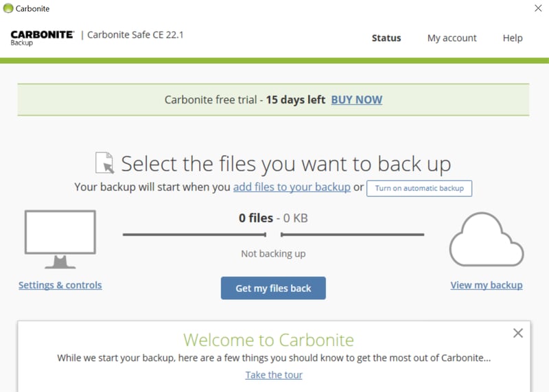Click the "0 files - 0 KB" counter
Viewport: 549px width, 392px height.
pyautogui.click(x=273, y=218)
